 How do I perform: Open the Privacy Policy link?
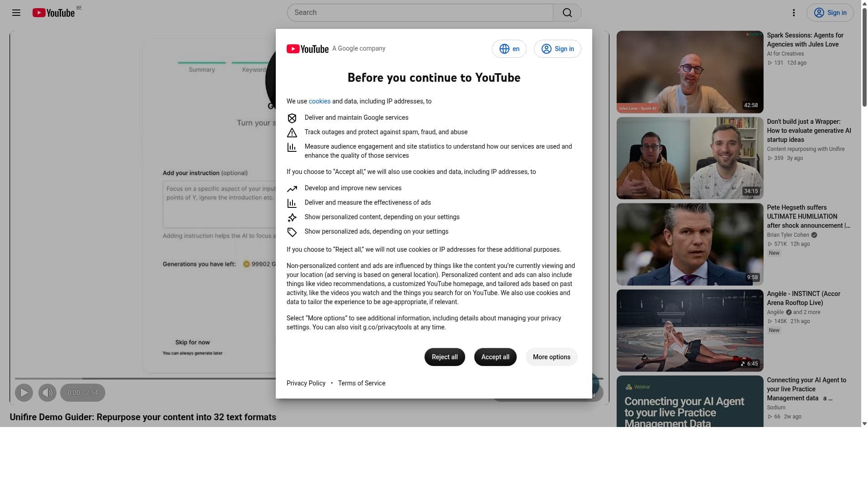pos(306,383)
